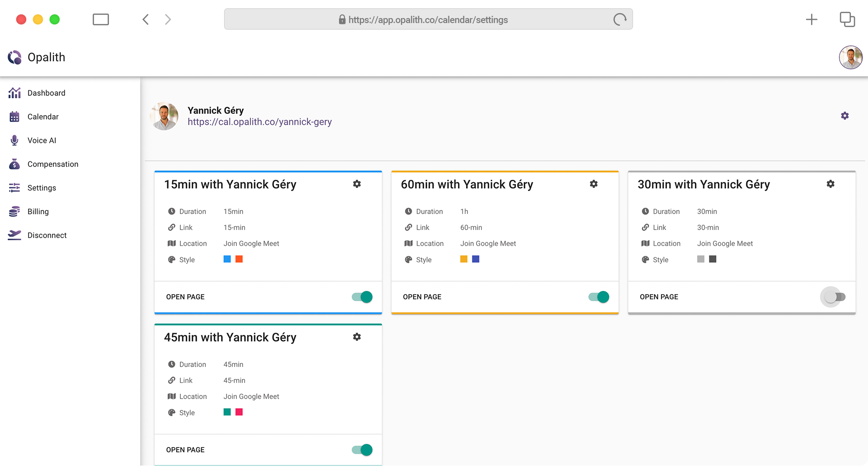This screenshot has width=868, height=466.
Task: Click OPEN PAGE on the 60min card
Action: (x=422, y=297)
